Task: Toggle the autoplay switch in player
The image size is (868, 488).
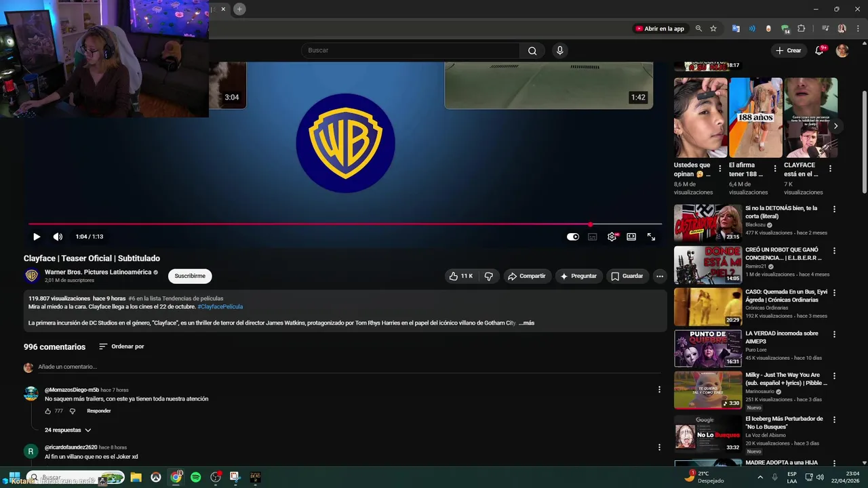Action: [573, 237]
